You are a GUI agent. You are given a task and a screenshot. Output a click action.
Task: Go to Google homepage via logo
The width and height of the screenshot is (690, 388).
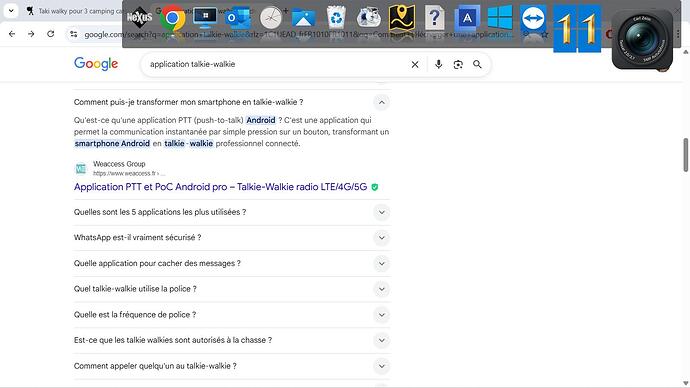[96, 64]
